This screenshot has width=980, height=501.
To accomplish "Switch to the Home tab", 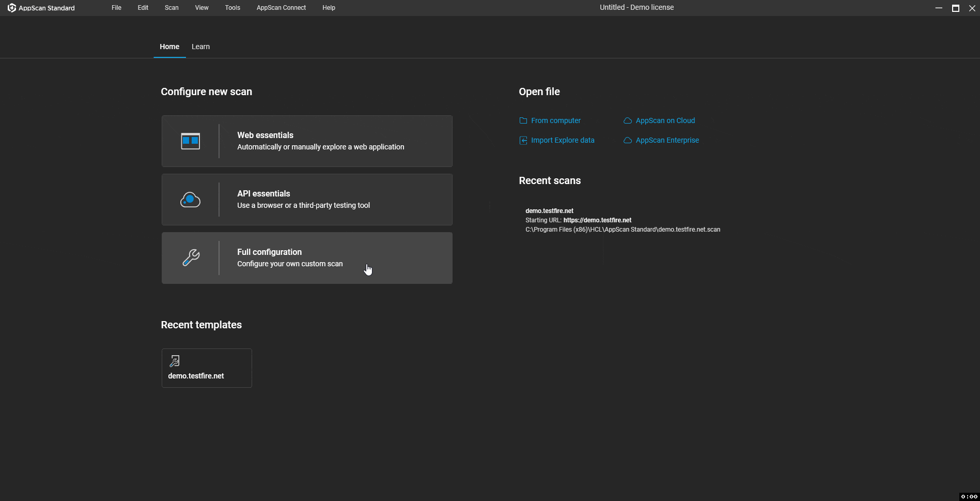I will pyautogui.click(x=169, y=47).
